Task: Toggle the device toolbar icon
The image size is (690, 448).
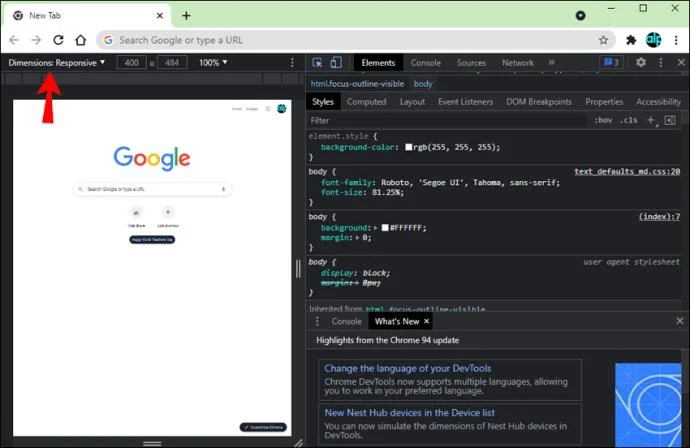Action: point(336,62)
